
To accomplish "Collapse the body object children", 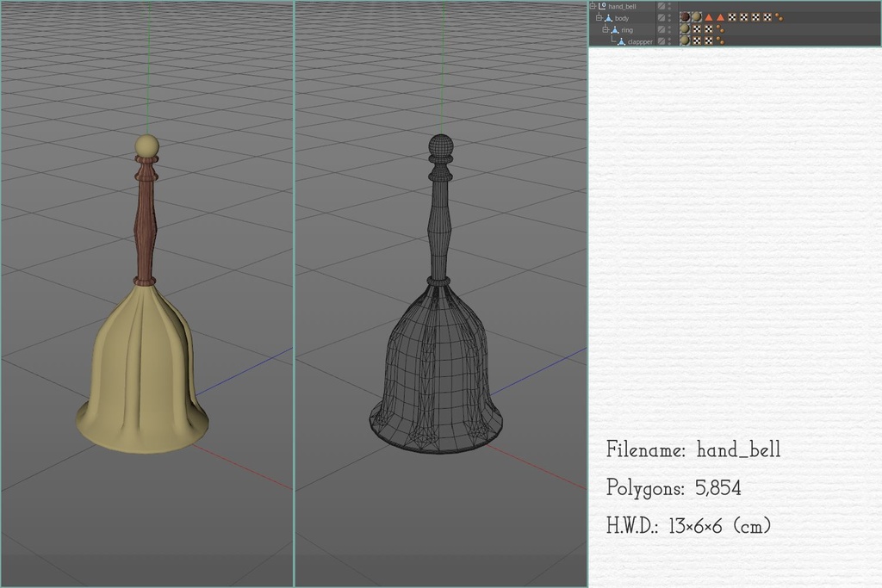I will click(x=599, y=18).
